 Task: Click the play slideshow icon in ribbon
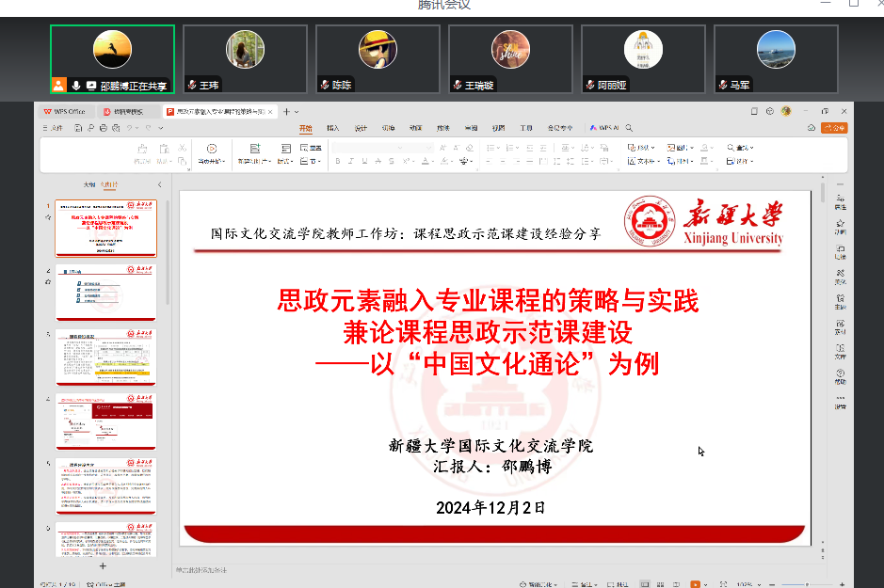pyautogui.click(x=211, y=149)
